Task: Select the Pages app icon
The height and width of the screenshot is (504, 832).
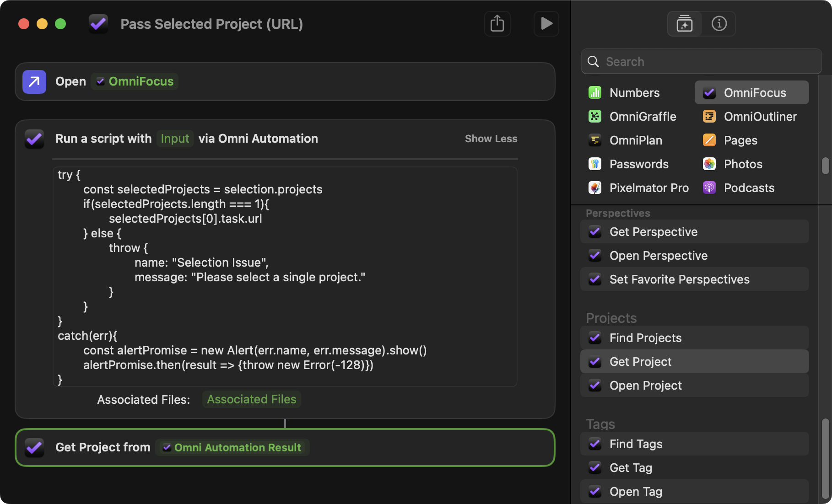Action: click(x=709, y=140)
